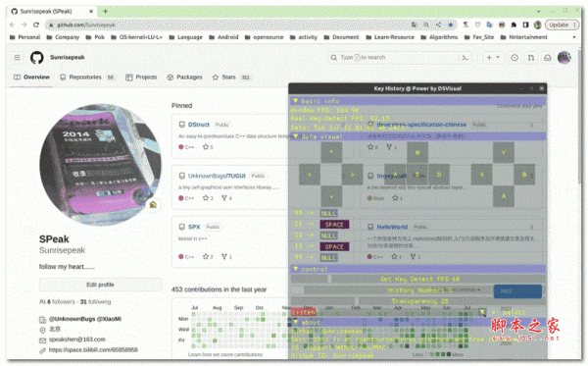The width and height of the screenshot is (588, 366).
Task: Switch to the Packages tab
Action: click(184, 77)
